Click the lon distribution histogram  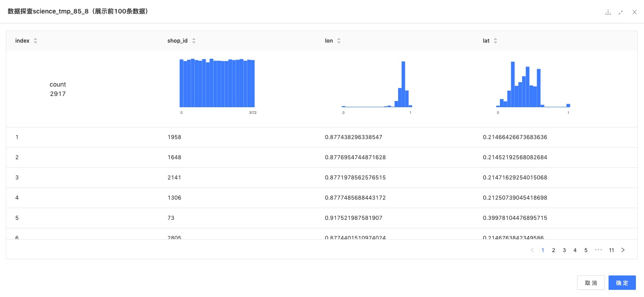pos(377,84)
